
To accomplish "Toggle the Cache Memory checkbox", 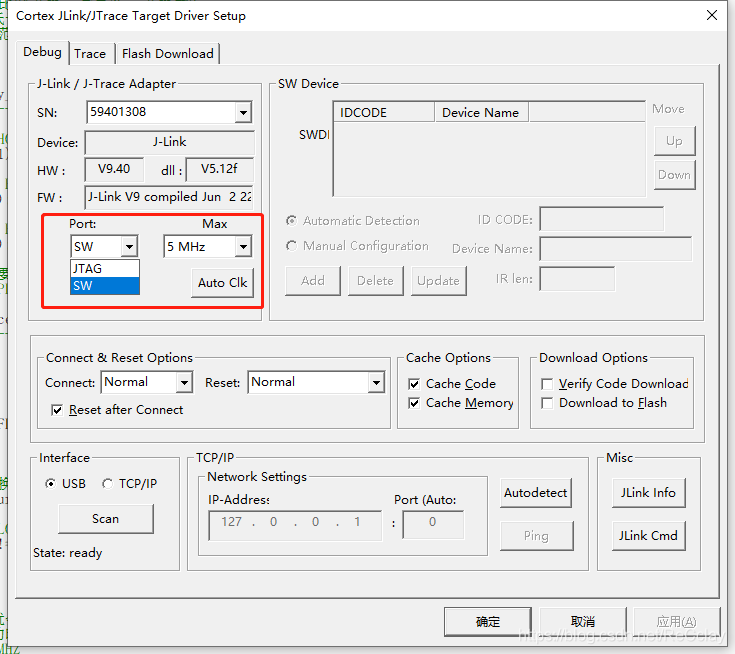I will pos(415,403).
